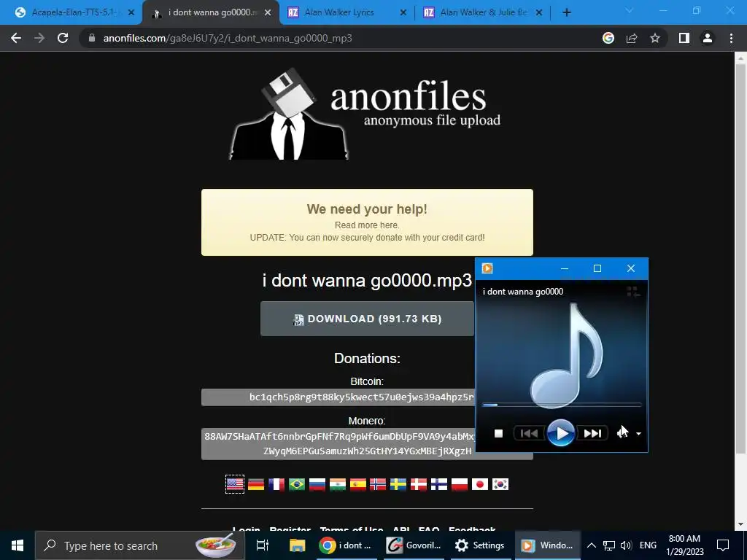Select the United States flag language

pos(235,484)
